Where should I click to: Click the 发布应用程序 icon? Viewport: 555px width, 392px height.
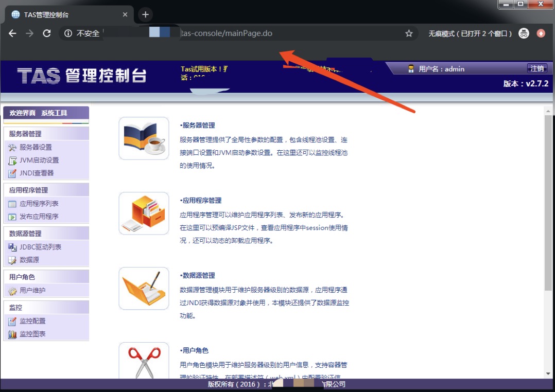pyautogui.click(x=12, y=217)
